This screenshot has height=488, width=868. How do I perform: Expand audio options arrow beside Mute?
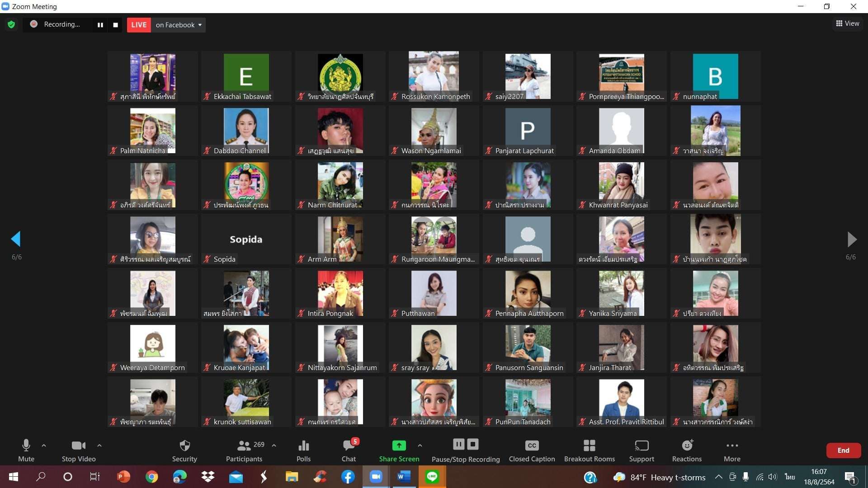click(x=44, y=446)
